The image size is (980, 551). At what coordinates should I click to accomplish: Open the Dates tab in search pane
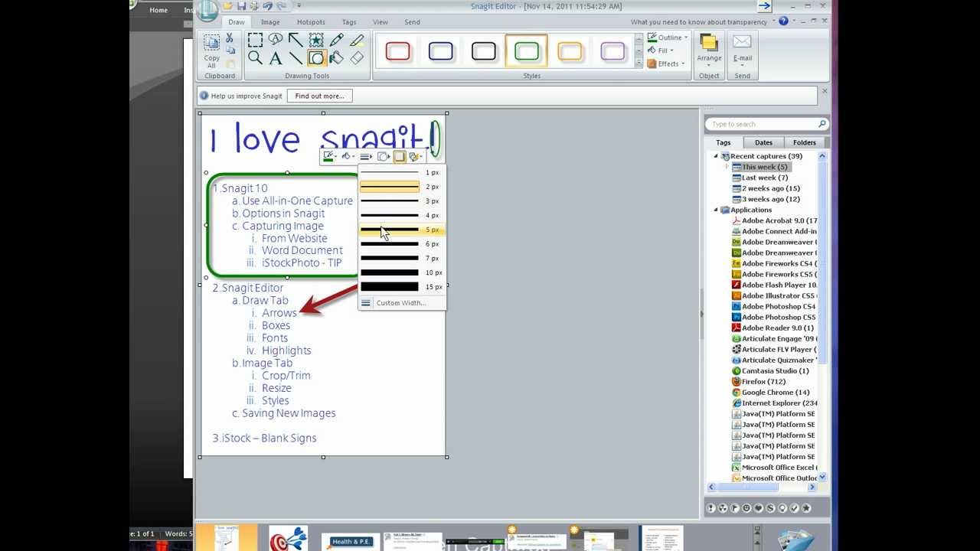(x=763, y=142)
